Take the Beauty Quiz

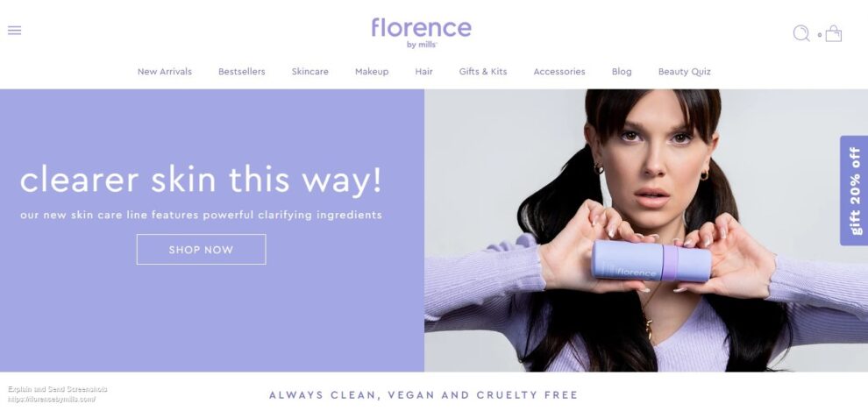(684, 71)
